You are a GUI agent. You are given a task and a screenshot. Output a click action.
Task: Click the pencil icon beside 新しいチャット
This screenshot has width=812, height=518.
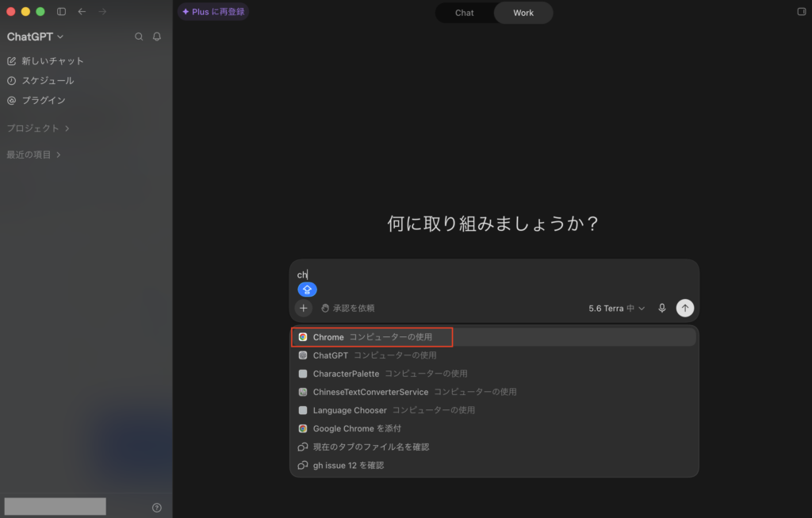[x=11, y=61]
